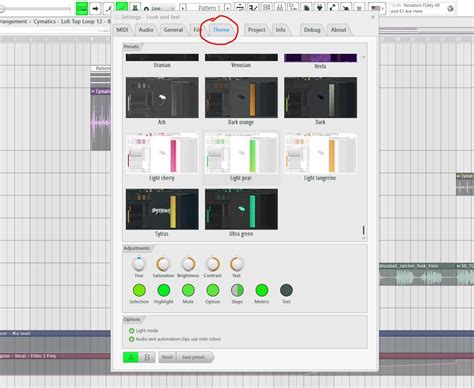Open the Playlist view toolbar icon
This screenshot has width=474, height=388.
tap(240, 7)
